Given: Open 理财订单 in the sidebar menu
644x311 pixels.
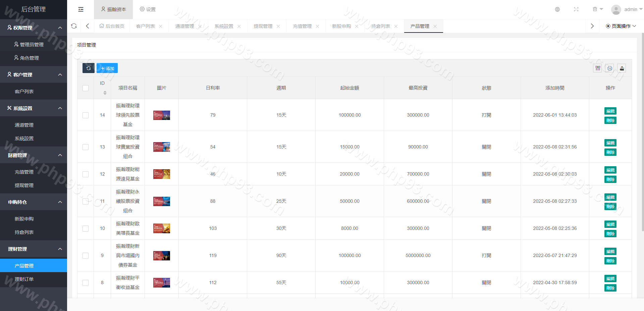Looking at the screenshot, I should (x=24, y=279).
